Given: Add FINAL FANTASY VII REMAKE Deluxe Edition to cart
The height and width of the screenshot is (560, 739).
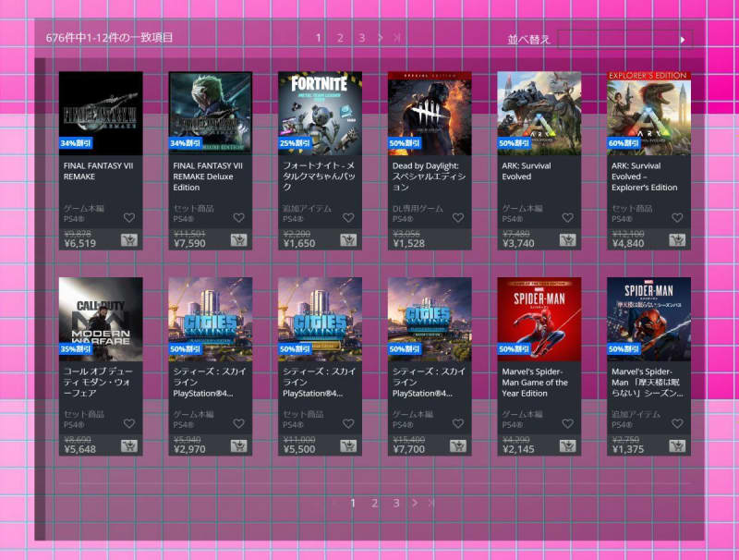Looking at the screenshot, I should (x=238, y=240).
